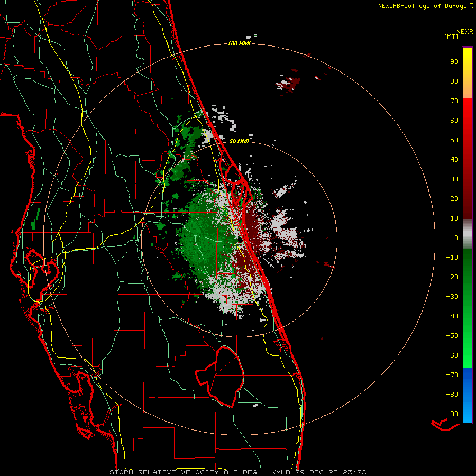Select the -90 value on the velocity scale

click(452, 414)
